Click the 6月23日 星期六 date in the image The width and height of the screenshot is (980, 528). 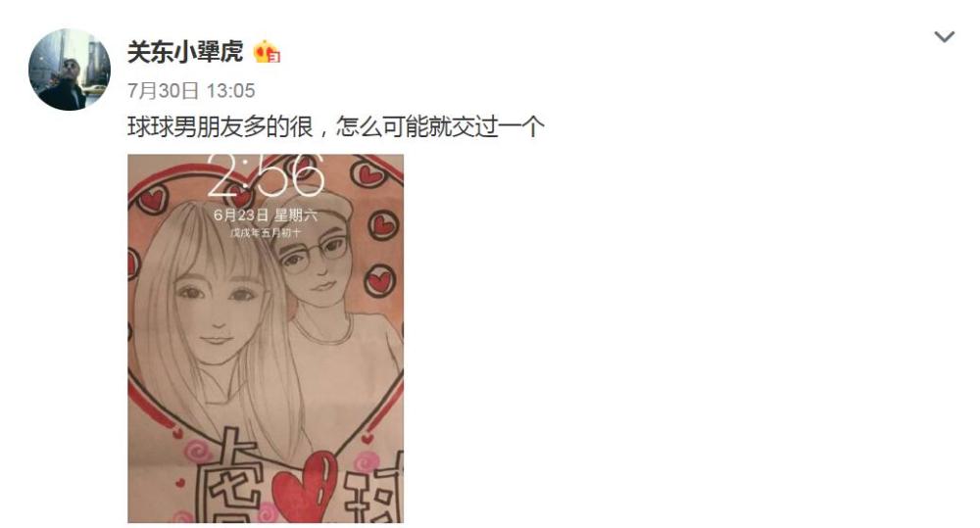pos(266,215)
